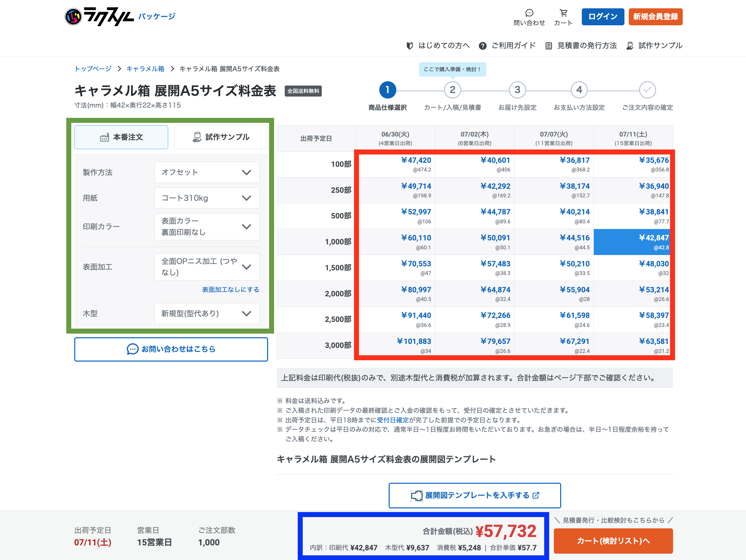The width and height of the screenshot is (746, 560).
Task: Select price ¥63,581 for 3,000部
Action: (x=633, y=346)
